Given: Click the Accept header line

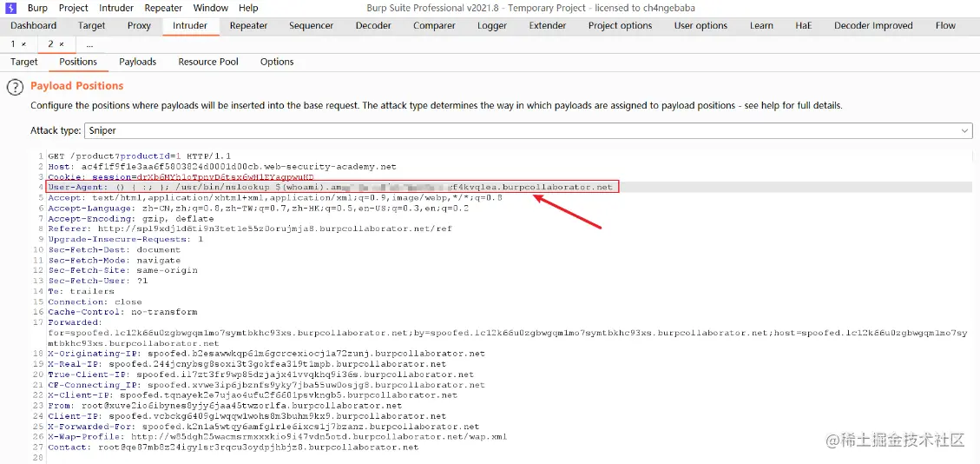Looking at the screenshot, I should [x=275, y=197].
